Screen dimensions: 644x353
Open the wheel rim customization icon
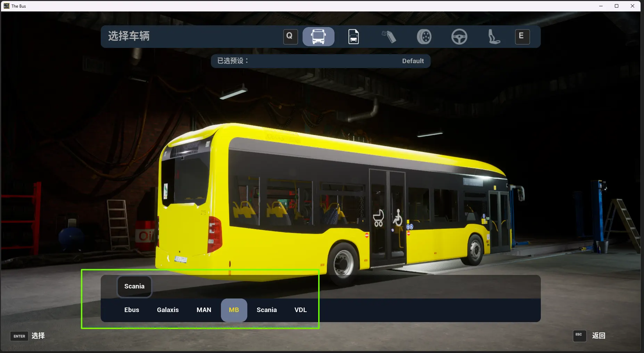(x=424, y=36)
